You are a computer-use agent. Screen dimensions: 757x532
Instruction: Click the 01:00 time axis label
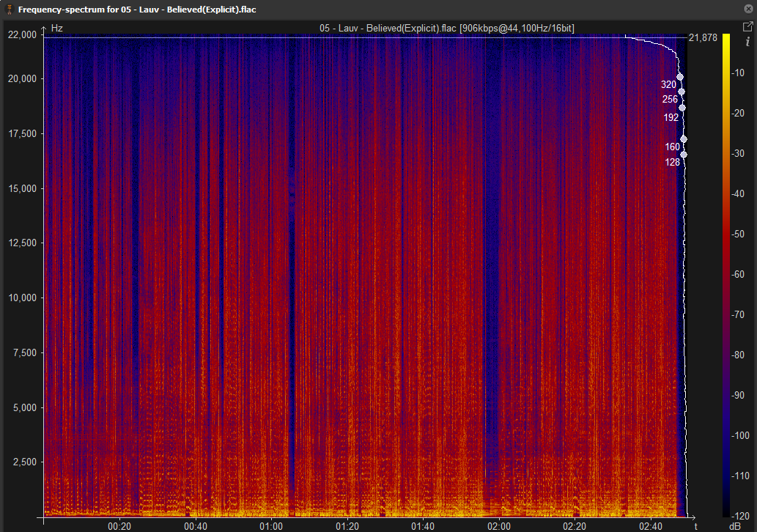point(271,526)
